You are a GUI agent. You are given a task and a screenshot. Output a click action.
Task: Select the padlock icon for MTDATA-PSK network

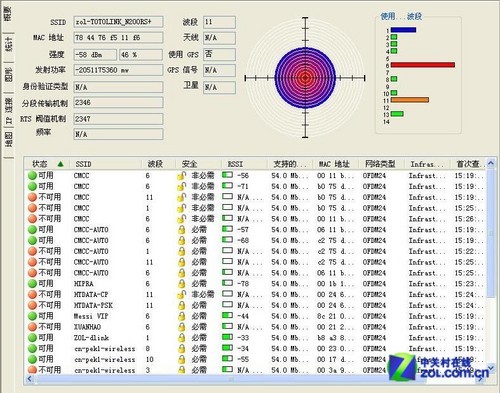pyautogui.click(x=181, y=305)
